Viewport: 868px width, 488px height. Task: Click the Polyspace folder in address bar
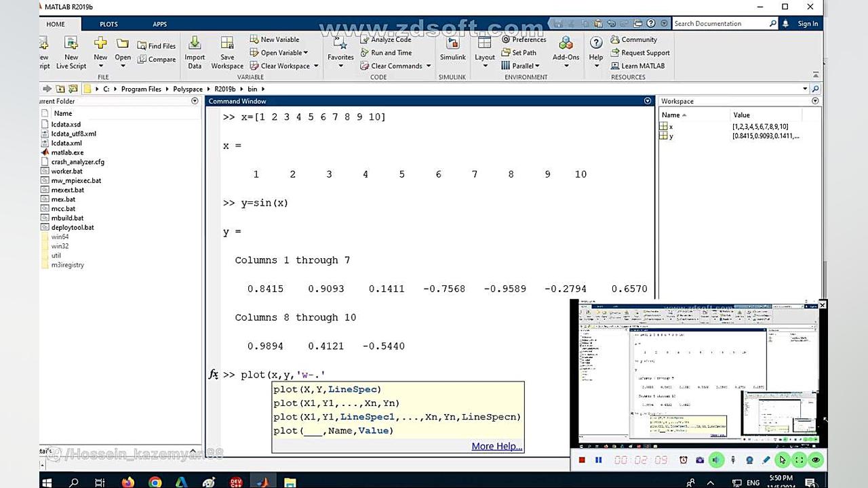tap(188, 89)
